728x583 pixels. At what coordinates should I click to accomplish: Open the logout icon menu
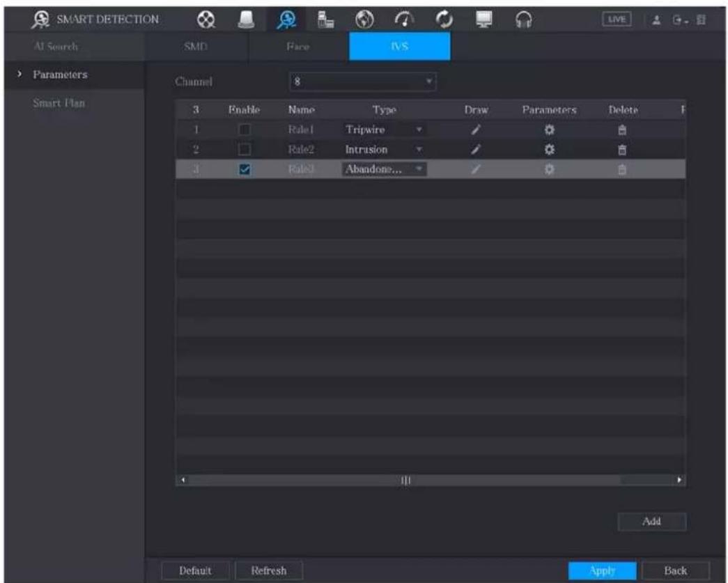click(x=680, y=20)
